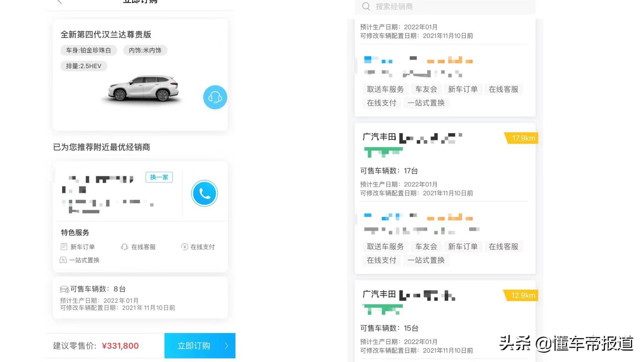
Task: Click 一站式置换 tag in 17.9km dealer card
Action: 426,260
